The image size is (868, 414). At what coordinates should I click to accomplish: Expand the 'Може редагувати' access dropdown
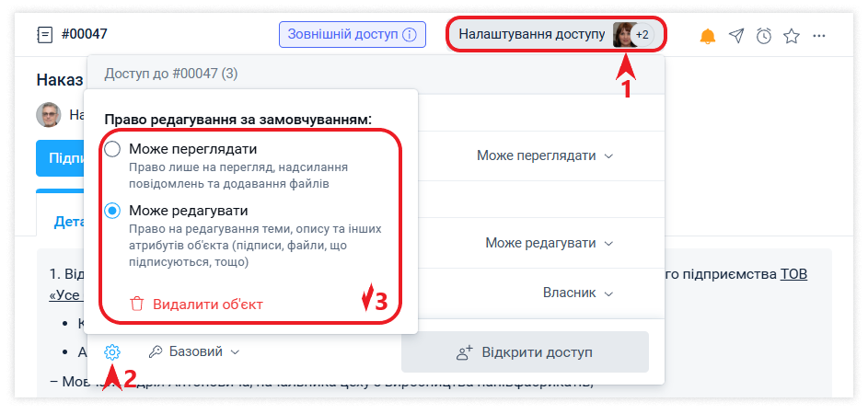[549, 244]
